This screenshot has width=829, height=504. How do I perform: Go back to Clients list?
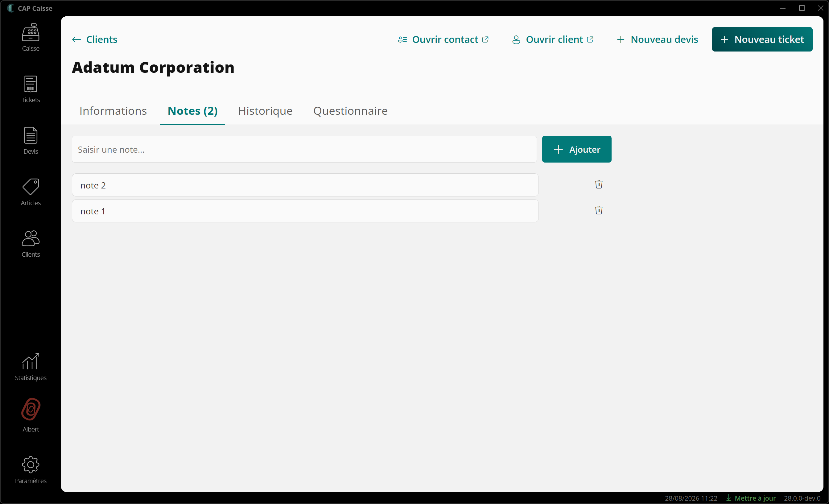pyautogui.click(x=95, y=39)
